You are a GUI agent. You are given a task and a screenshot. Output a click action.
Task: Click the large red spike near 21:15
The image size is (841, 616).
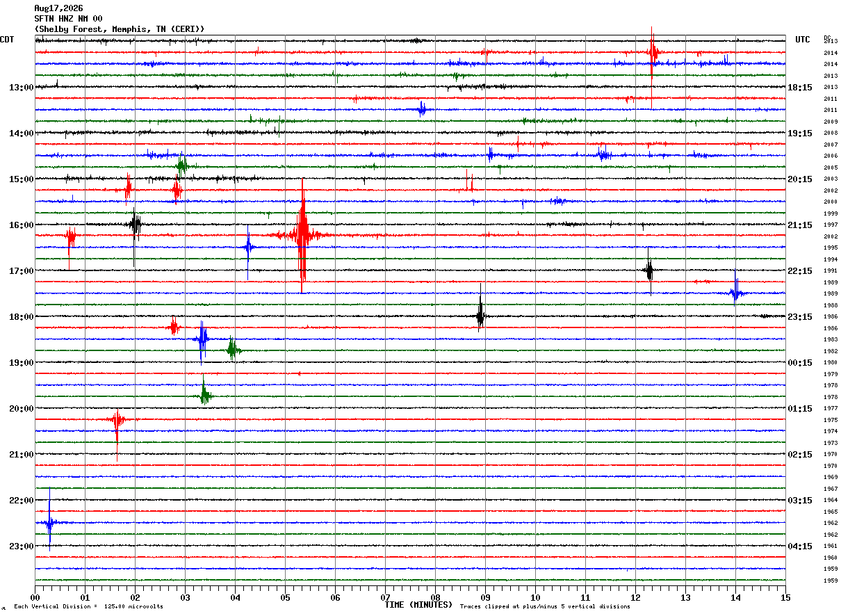302,235
